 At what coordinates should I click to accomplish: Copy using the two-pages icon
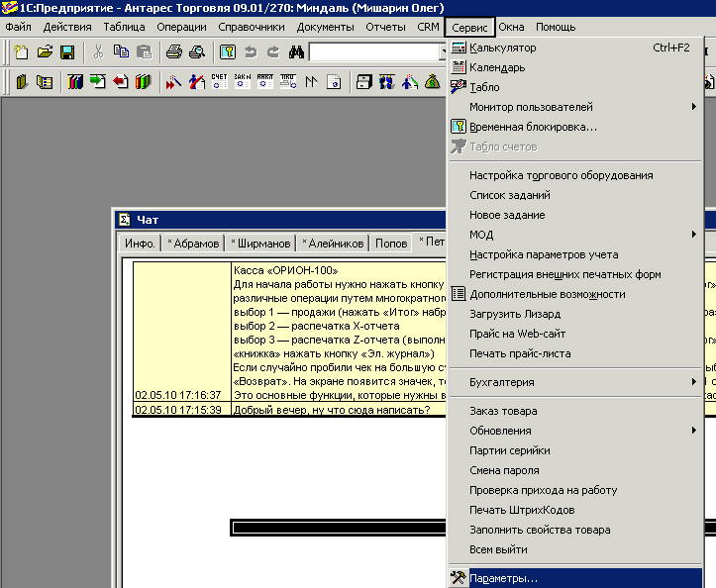point(121,52)
